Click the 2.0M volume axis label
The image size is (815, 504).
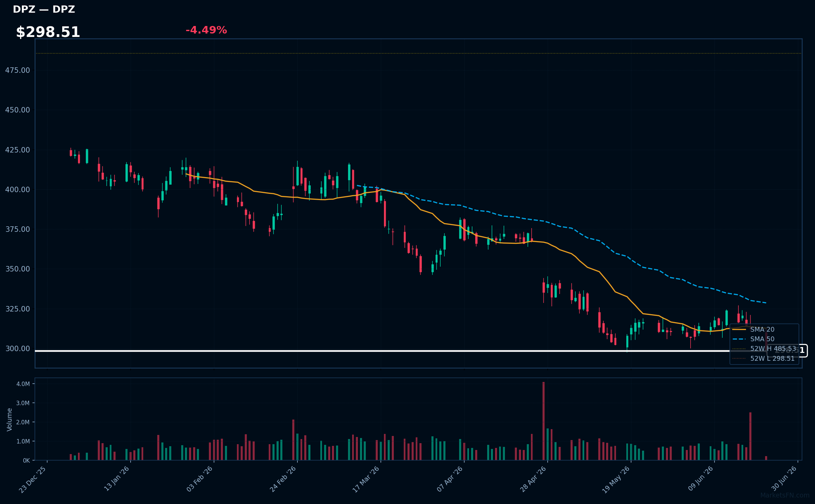coord(23,422)
